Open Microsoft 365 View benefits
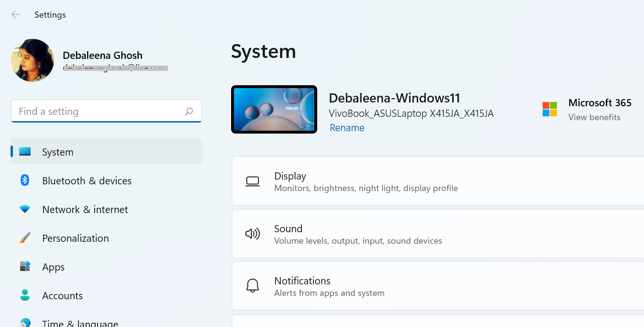644x327 pixels. 594,117
